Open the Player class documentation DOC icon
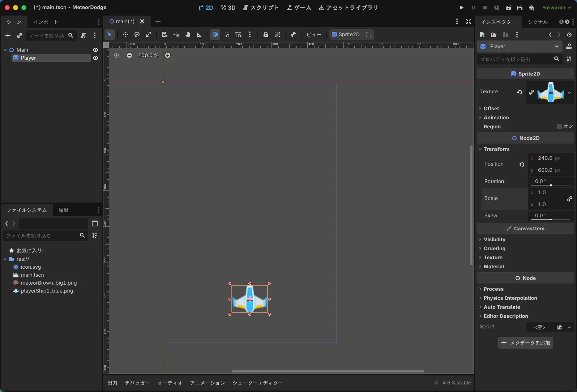 click(x=569, y=46)
